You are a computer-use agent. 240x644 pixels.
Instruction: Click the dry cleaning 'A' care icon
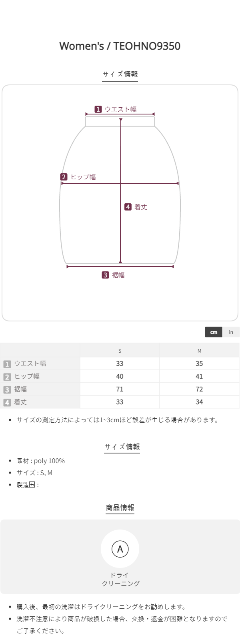coord(120,549)
